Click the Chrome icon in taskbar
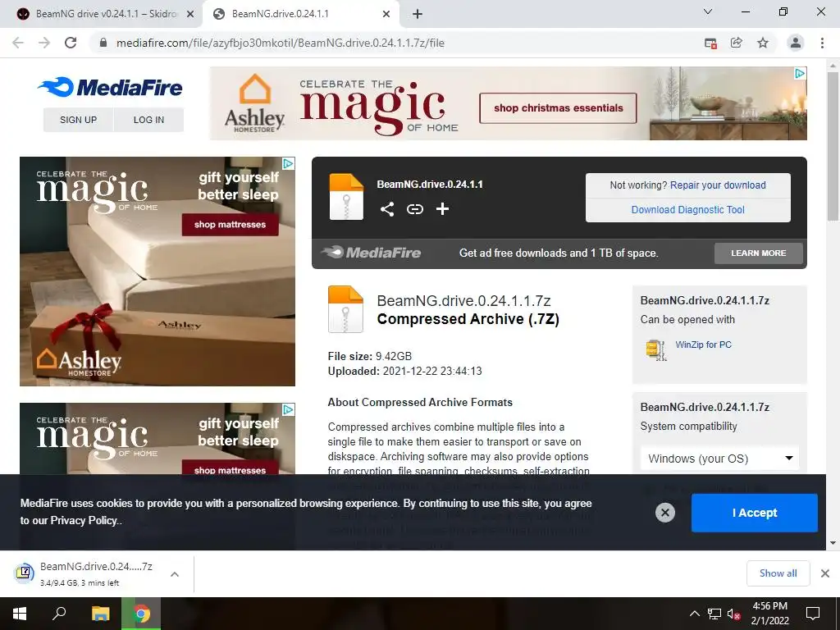 click(x=141, y=614)
